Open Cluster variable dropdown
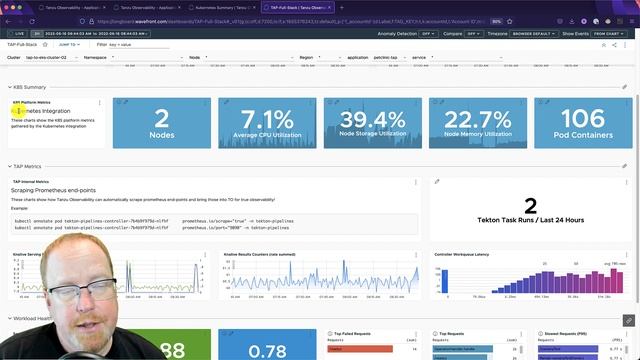The height and width of the screenshot is (360, 640). click(51, 58)
